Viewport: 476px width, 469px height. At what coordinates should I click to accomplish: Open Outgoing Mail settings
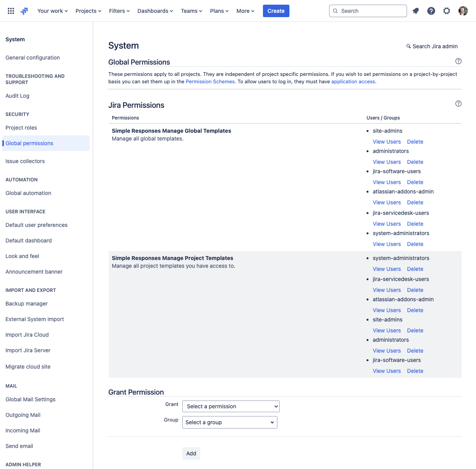pos(23,415)
